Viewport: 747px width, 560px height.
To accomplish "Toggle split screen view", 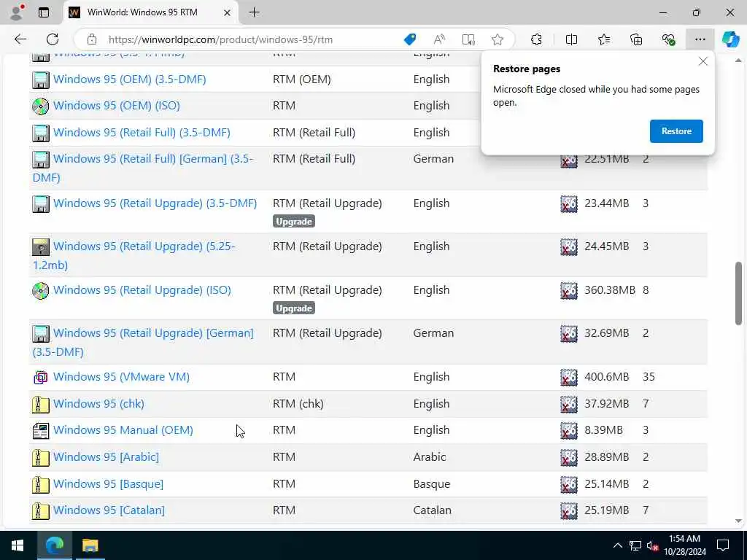I will pos(571,39).
